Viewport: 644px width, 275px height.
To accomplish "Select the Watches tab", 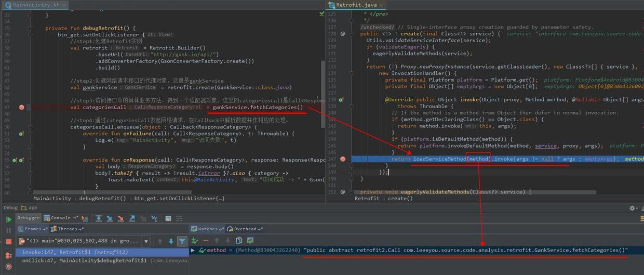I will pos(207,229).
